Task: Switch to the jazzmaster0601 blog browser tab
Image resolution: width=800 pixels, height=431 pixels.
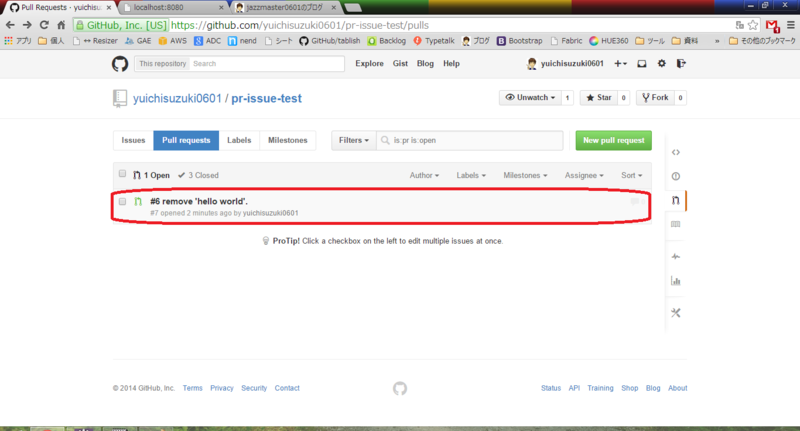Action: coord(286,7)
